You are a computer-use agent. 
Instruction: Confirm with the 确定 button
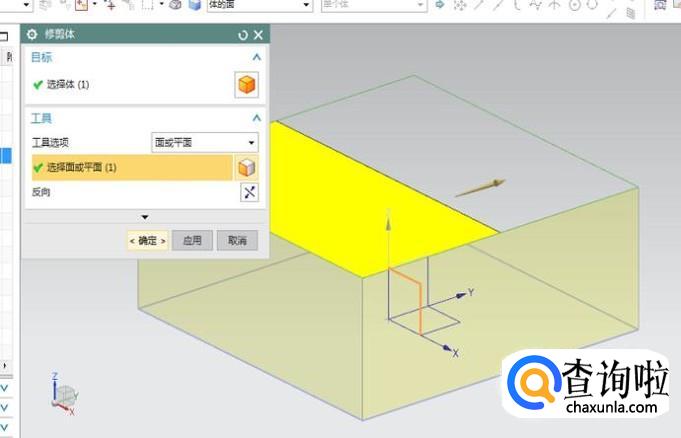point(148,240)
